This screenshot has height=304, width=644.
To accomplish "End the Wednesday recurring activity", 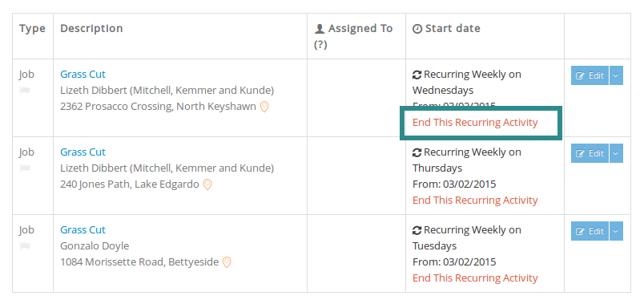I will coord(475,123).
